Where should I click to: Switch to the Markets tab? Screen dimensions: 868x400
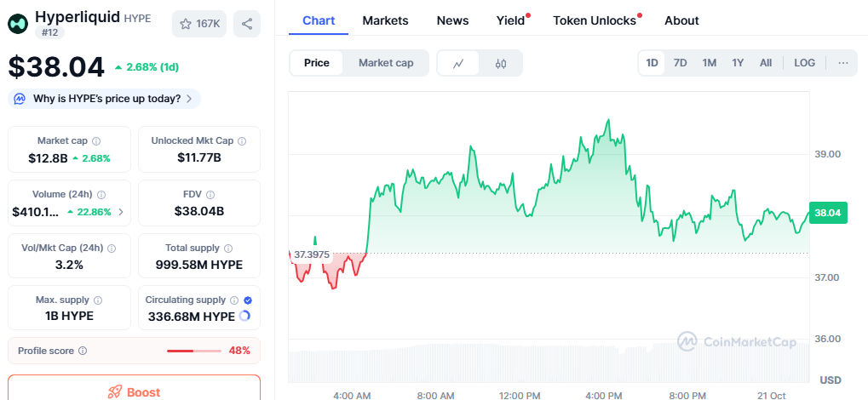385,20
